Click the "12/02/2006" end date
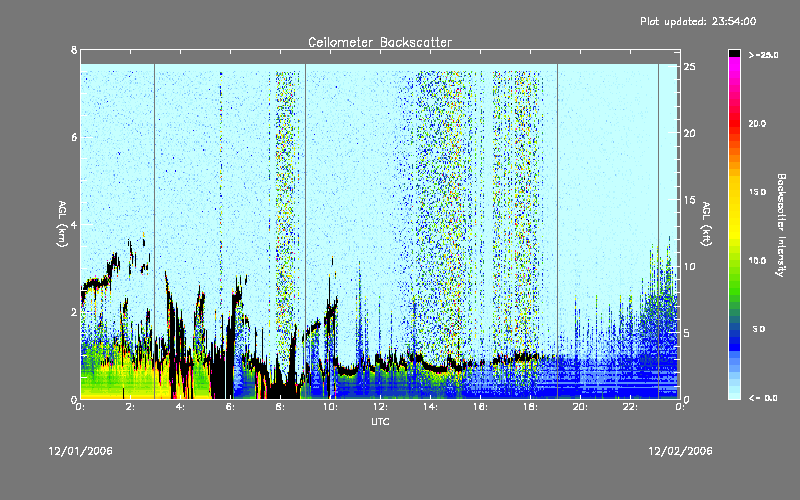Screen dimensions: 800x500 click(680, 451)
